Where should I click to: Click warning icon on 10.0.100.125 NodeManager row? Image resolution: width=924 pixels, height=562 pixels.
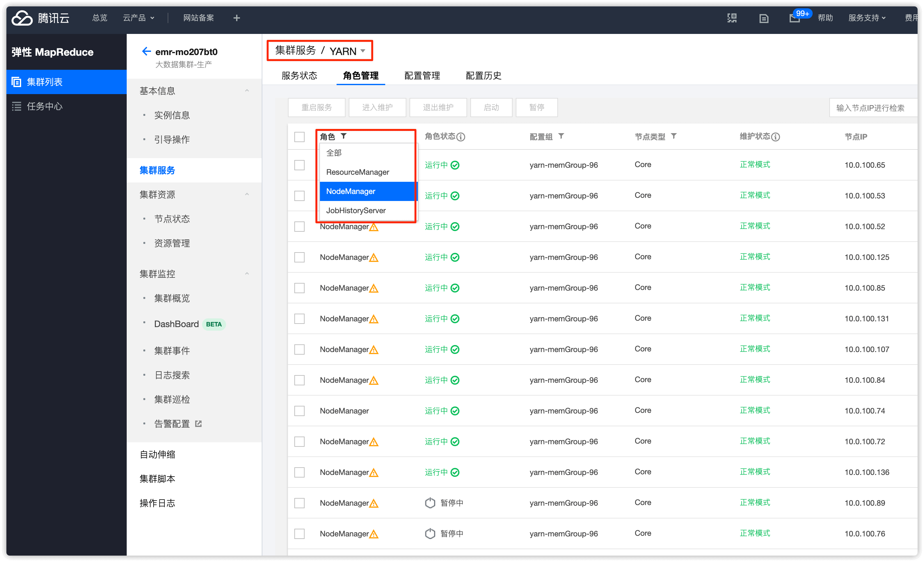pos(373,258)
